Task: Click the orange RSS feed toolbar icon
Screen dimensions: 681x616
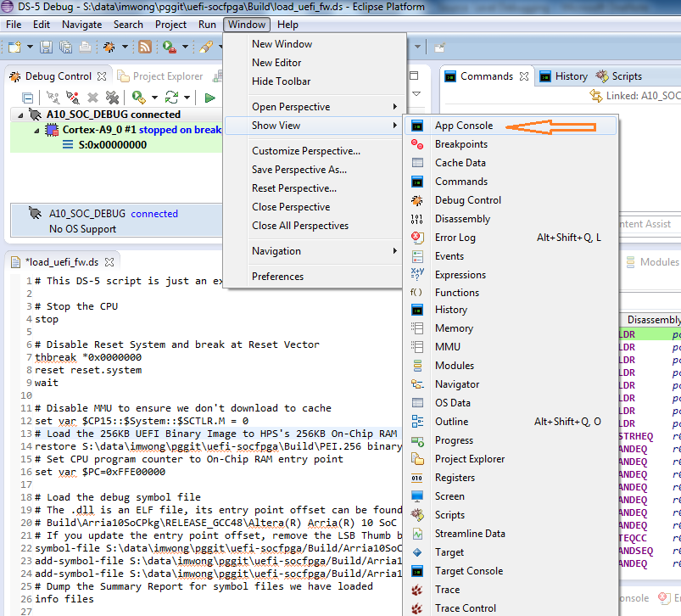Action: pos(144,47)
